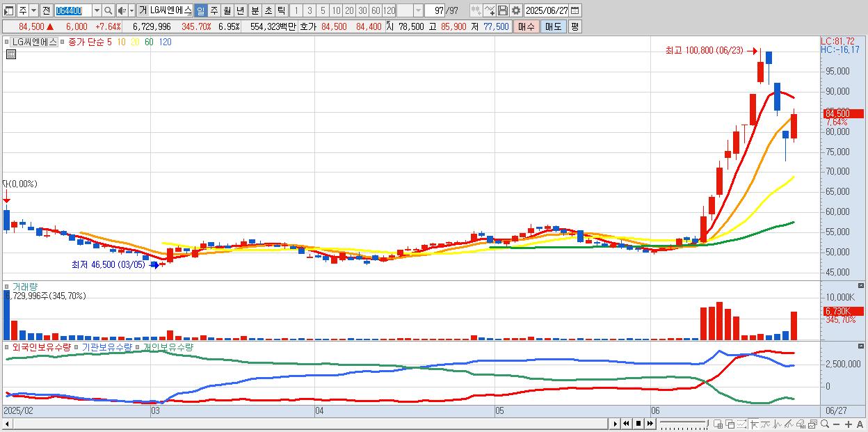
Task: Open chart settings gear icon
Action: [x=516, y=10]
